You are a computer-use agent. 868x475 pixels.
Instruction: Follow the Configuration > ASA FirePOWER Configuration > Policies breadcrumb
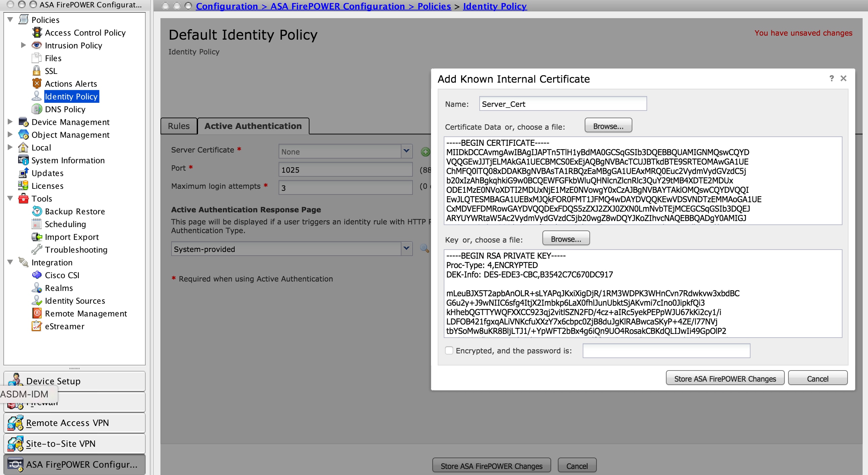tap(324, 6)
